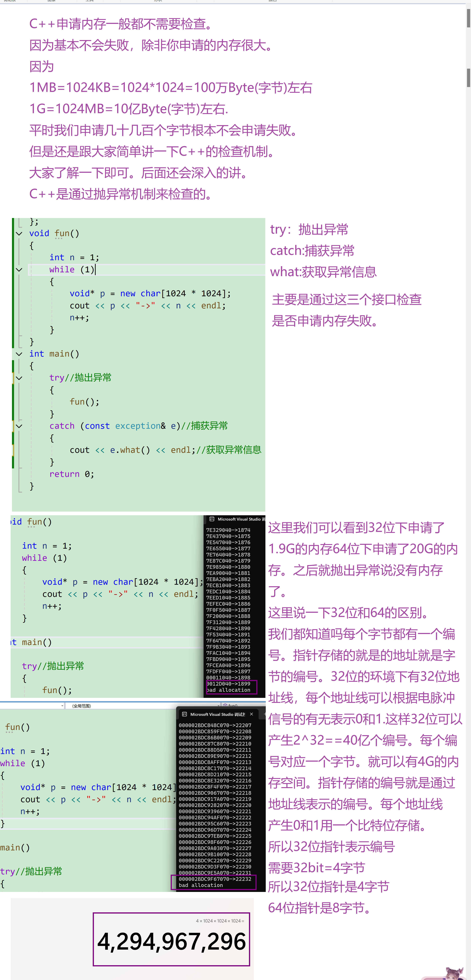Click the '000002BDC9F67070->22232' console line
This screenshot has height=980, width=471.
[x=215, y=879]
